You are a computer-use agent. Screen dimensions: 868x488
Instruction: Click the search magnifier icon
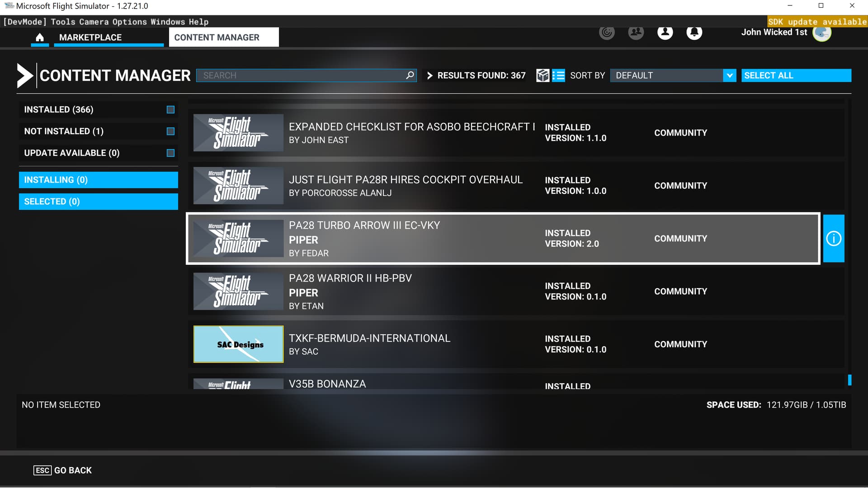coord(410,75)
